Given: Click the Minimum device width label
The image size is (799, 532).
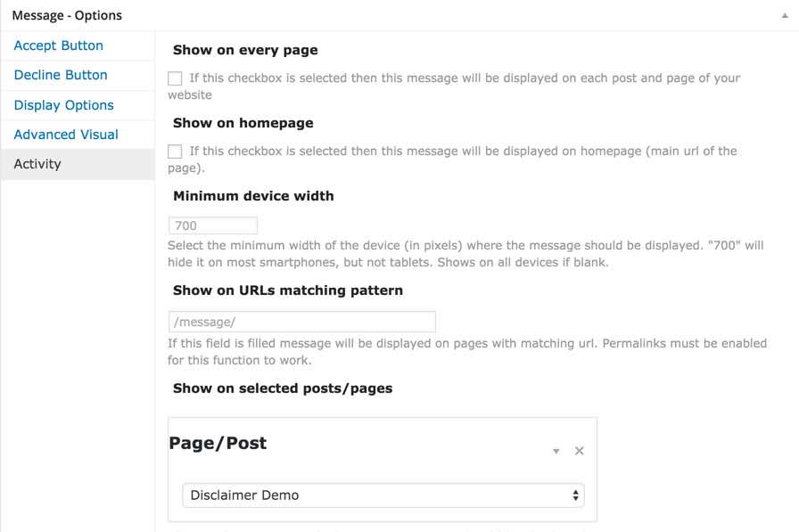Looking at the screenshot, I should [253, 196].
